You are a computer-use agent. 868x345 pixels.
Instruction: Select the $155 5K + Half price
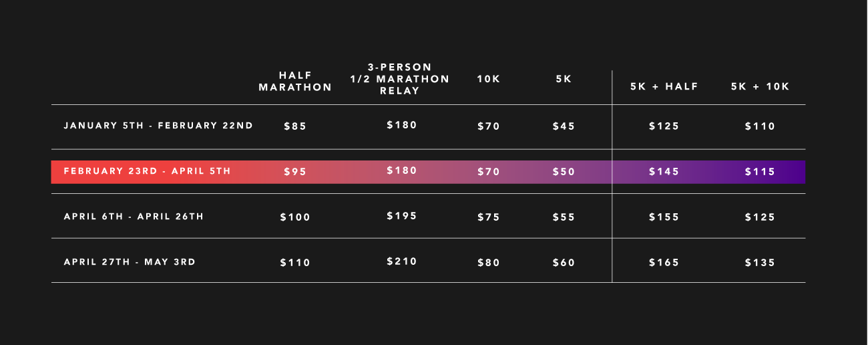(x=664, y=217)
